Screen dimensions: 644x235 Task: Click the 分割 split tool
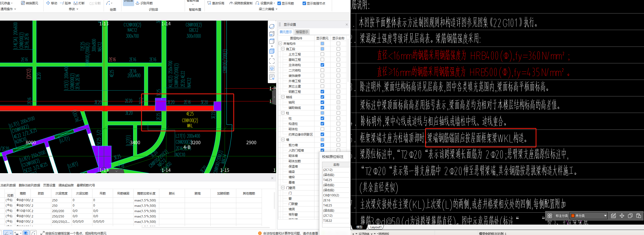[x=95, y=3]
